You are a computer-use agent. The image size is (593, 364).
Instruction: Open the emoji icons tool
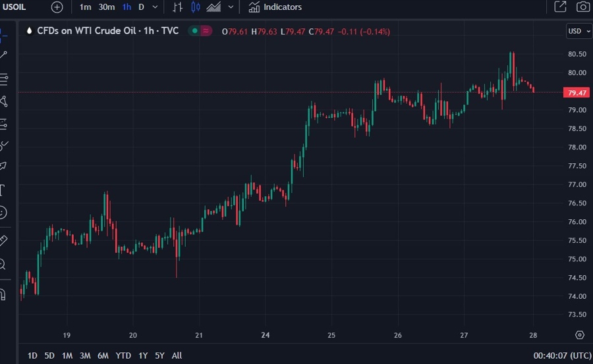coord(3,213)
